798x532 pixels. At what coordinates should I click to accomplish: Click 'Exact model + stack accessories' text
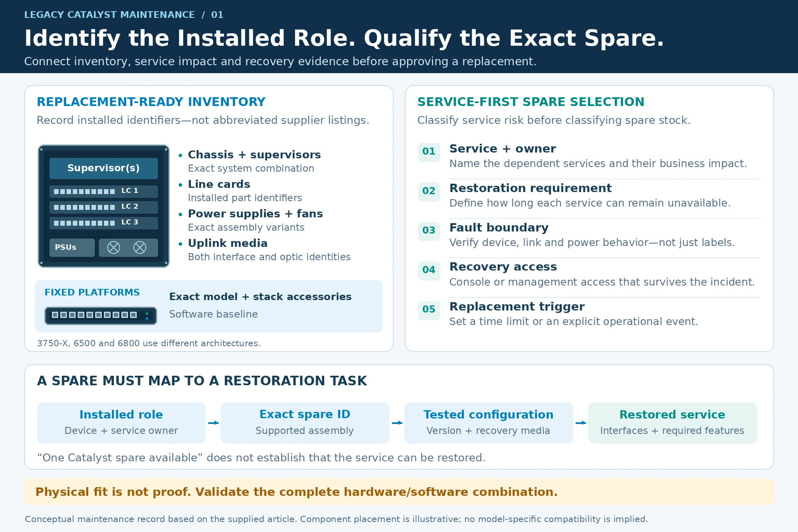260,297
